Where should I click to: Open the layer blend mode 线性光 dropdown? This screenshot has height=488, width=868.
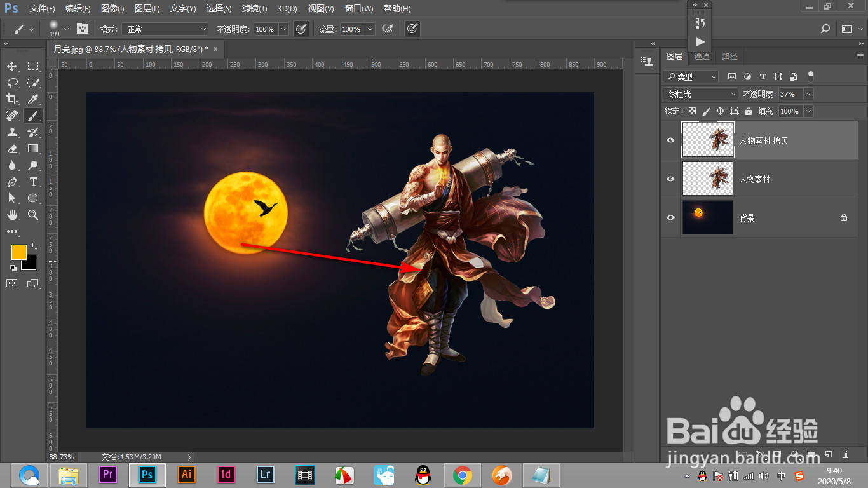(x=701, y=94)
